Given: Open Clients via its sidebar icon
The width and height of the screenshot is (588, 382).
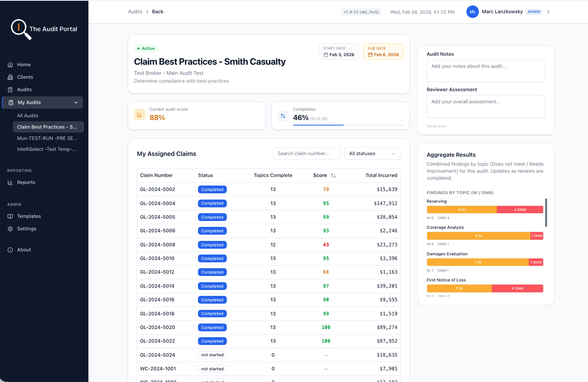Looking at the screenshot, I should click(x=10, y=77).
